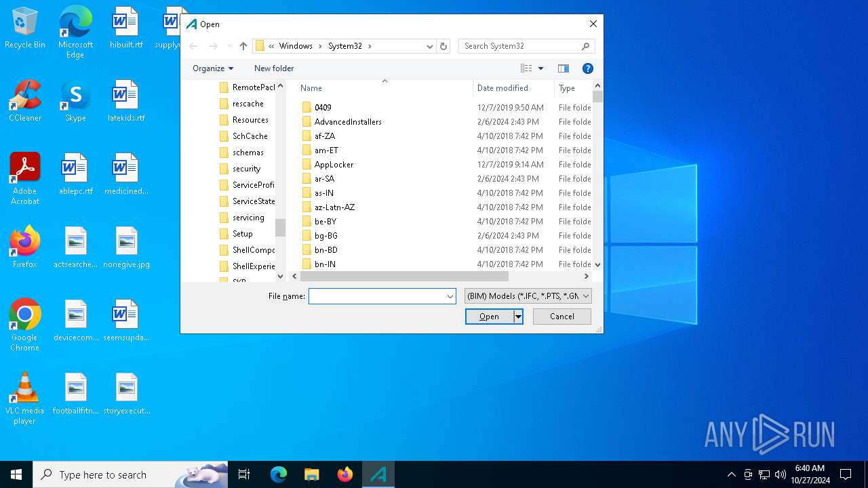Viewport: 868px width, 488px height.
Task: Select the actsearche... image file
Action: click(x=75, y=248)
